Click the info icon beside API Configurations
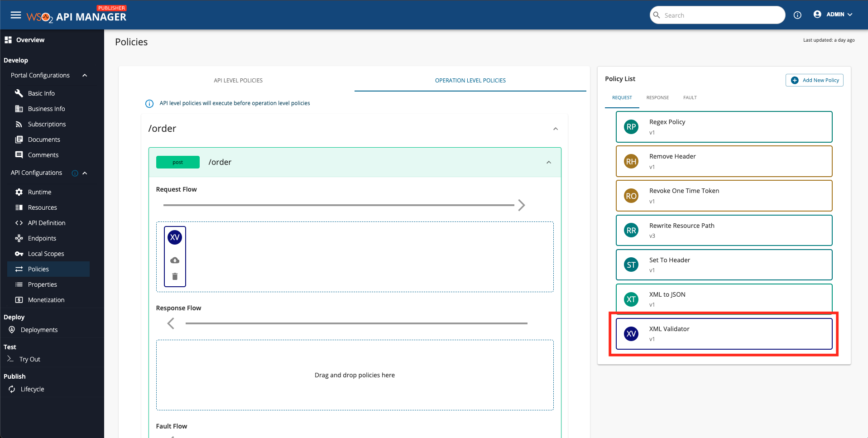This screenshot has width=868, height=438. 75,173
